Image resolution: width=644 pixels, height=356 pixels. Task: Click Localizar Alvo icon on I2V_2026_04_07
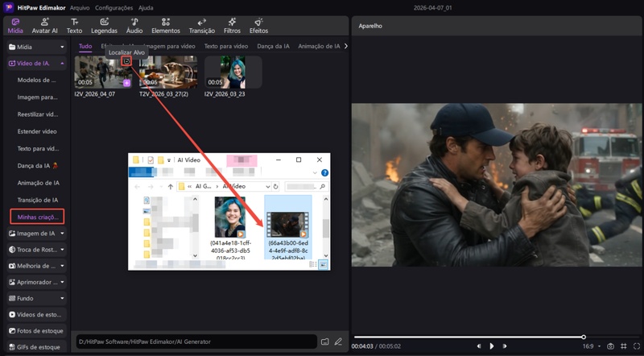tap(127, 61)
